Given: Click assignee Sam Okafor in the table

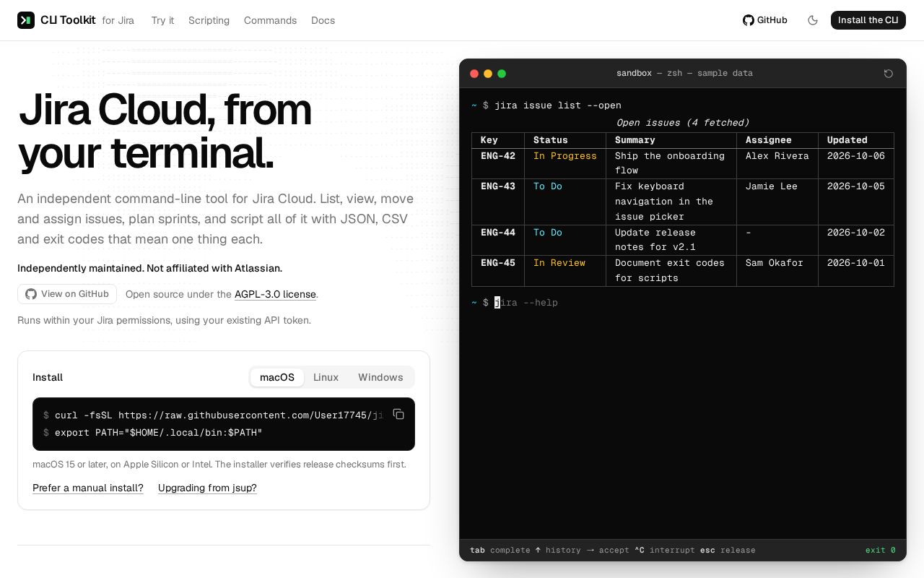Looking at the screenshot, I should click(775, 263).
